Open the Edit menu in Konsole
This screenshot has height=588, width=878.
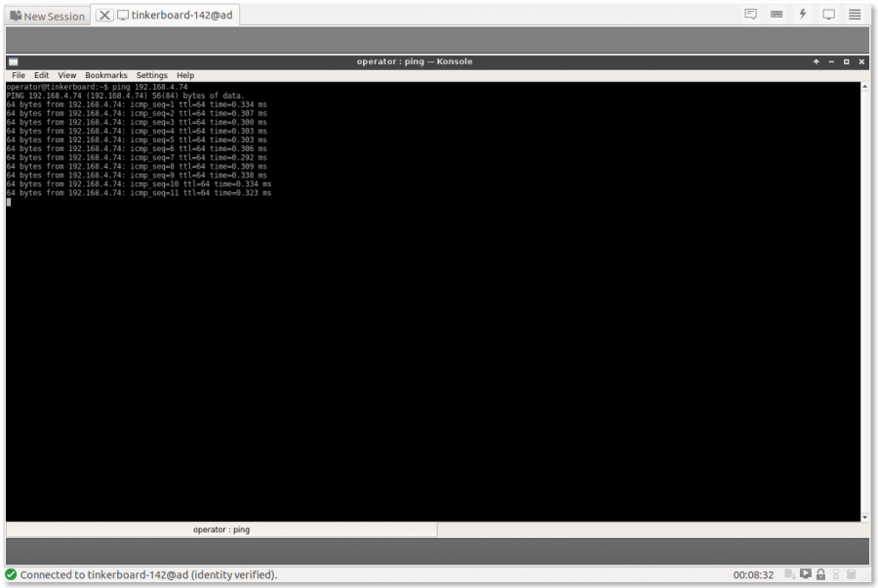pyautogui.click(x=41, y=75)
